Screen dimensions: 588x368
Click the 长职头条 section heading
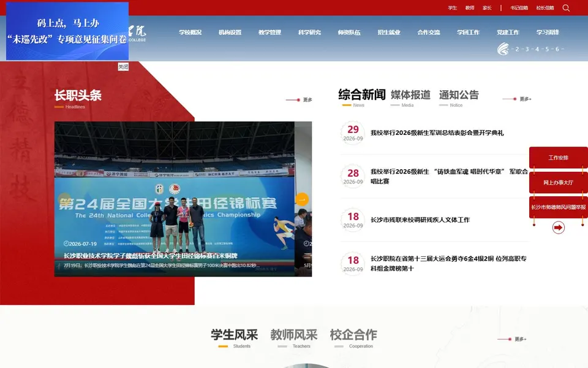point(78,95)
